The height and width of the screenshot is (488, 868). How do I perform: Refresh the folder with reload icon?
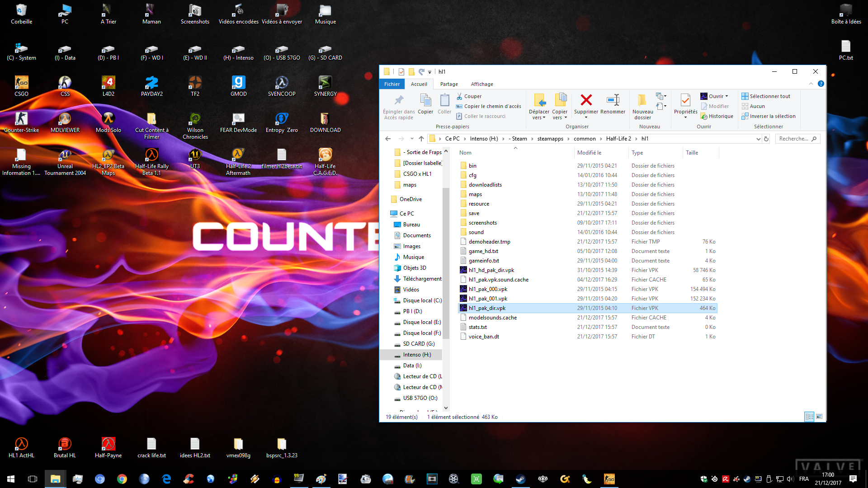pyautogui.click(x=766, y=139)
